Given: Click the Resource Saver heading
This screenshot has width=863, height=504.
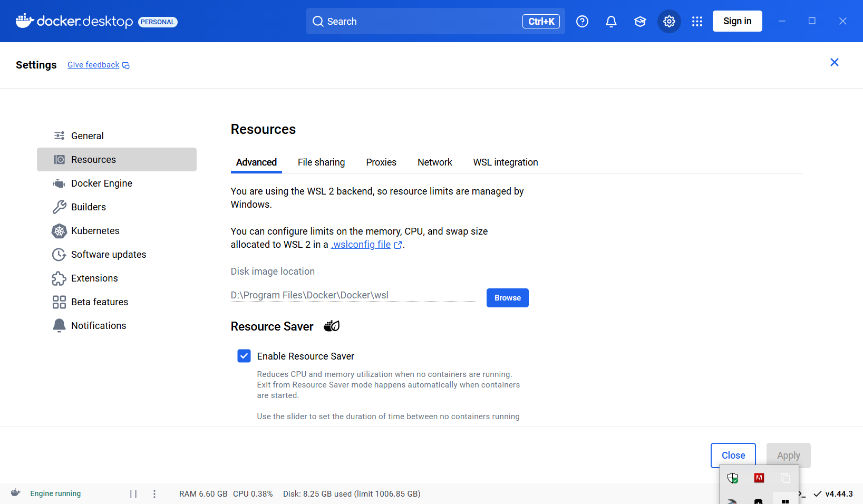Looking at the screenshot, I should [272, 326].
